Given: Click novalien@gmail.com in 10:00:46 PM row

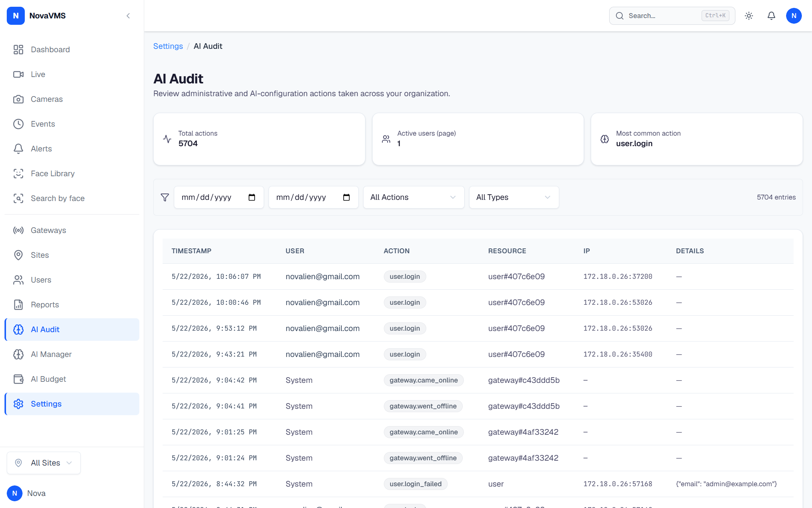Looking at the screenshot, I should (x=323, y=302).
